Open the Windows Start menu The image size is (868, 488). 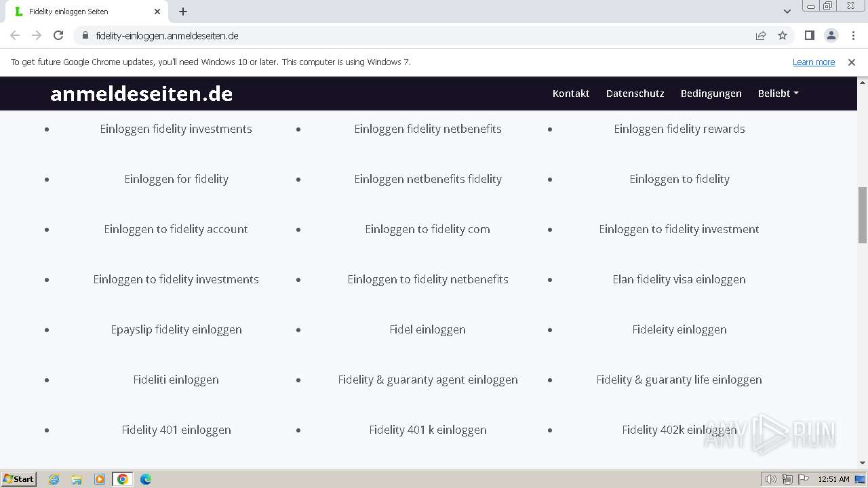(18, 479)
